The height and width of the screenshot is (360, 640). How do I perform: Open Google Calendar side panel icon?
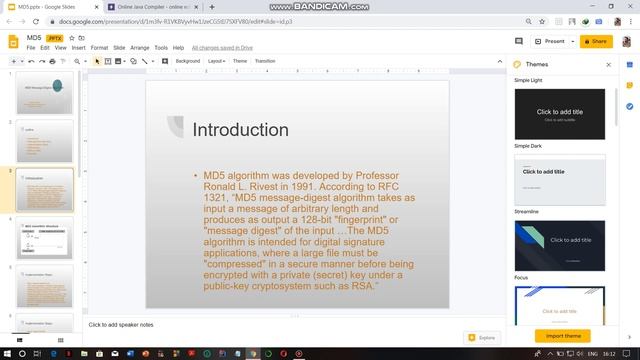(629, 64)
